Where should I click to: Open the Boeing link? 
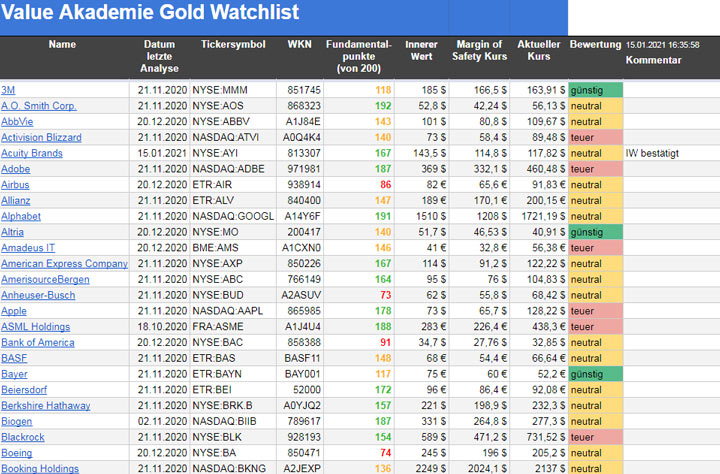pyautogui.click(x=17, y=453)
